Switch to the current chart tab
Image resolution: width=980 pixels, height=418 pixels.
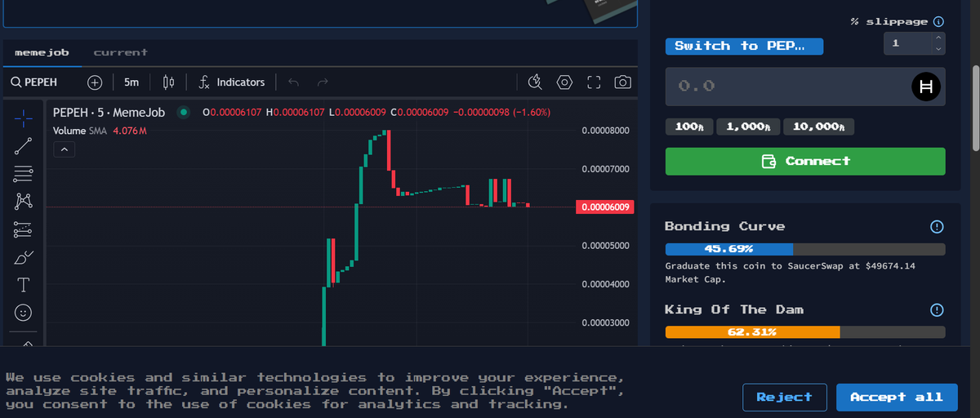tap(120, 52)
